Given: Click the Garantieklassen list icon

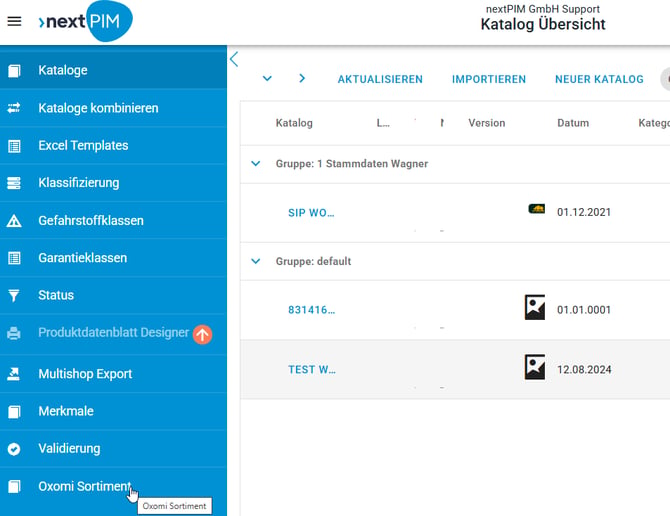Looking at the screenshot, I should tap(14, 258).
